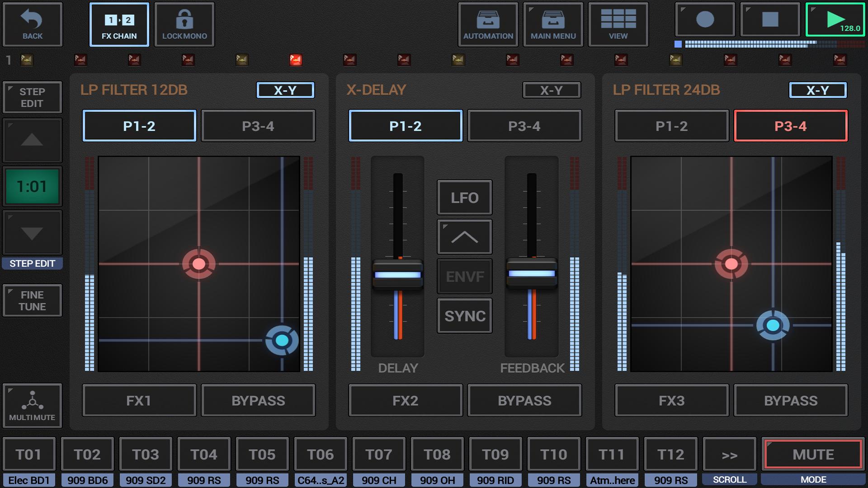Click the Delay fader handle
868x488 pixels.
[x=397, y=275]
